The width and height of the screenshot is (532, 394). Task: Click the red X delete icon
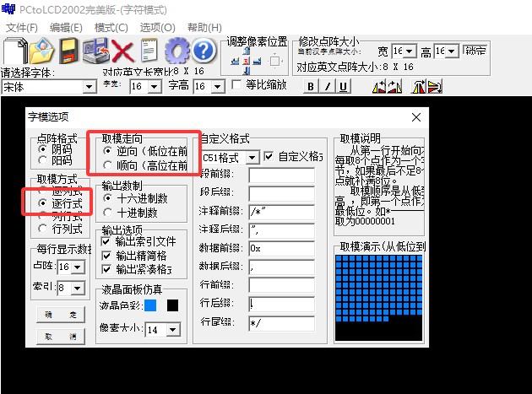pyautogui.click(x=122, y=51)
